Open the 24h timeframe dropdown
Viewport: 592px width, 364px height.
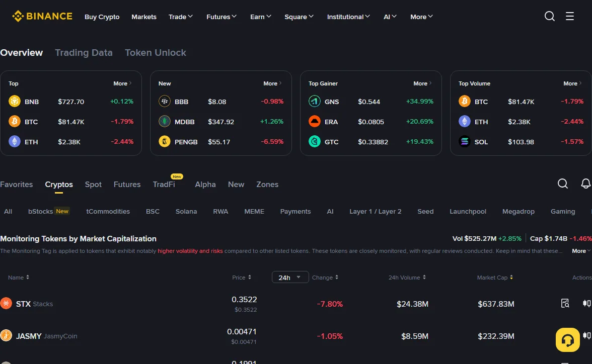tap(290, 277)
